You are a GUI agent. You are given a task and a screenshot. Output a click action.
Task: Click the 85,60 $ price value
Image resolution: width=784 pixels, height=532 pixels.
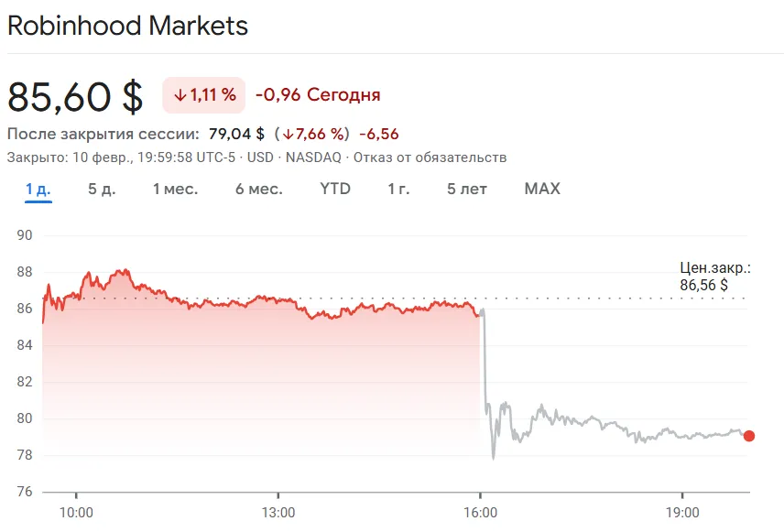(75, 95)
